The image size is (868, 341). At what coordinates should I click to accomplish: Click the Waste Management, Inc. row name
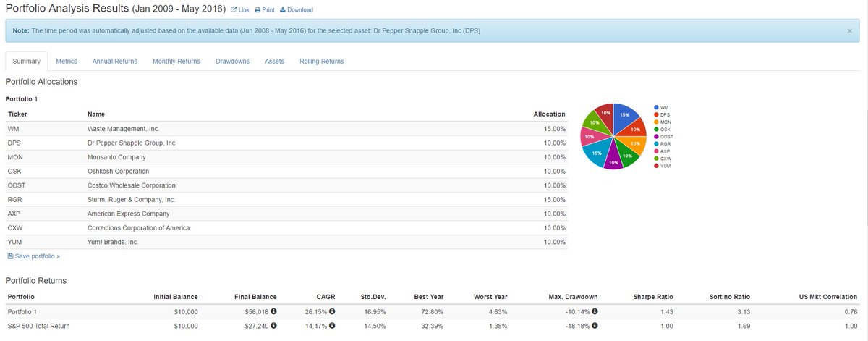pyautogui.click(x=123, y=129)
